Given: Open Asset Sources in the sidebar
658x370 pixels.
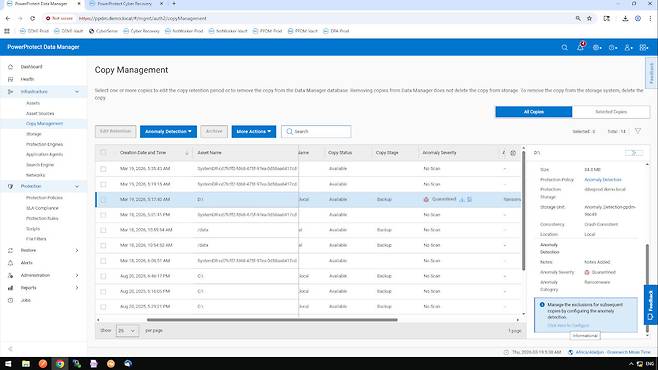Looking at the screenshot, I should coord(40,114).
